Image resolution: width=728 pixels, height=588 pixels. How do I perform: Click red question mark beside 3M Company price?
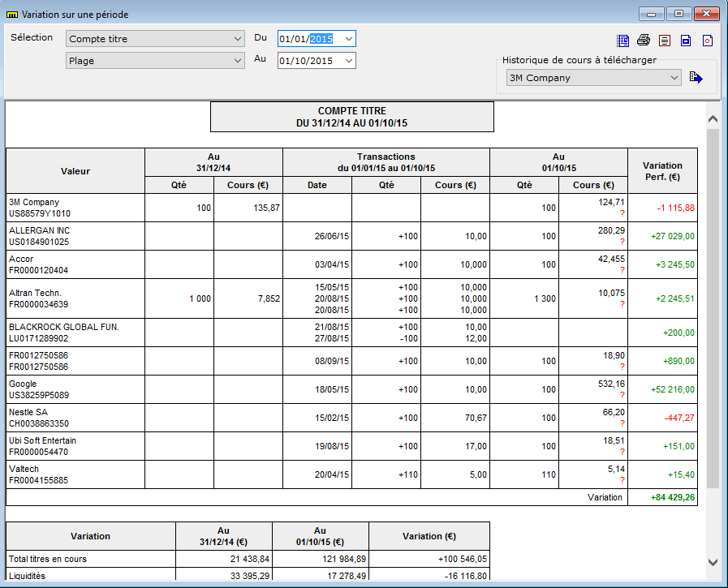pyautogui.click(x=622, y=213)
